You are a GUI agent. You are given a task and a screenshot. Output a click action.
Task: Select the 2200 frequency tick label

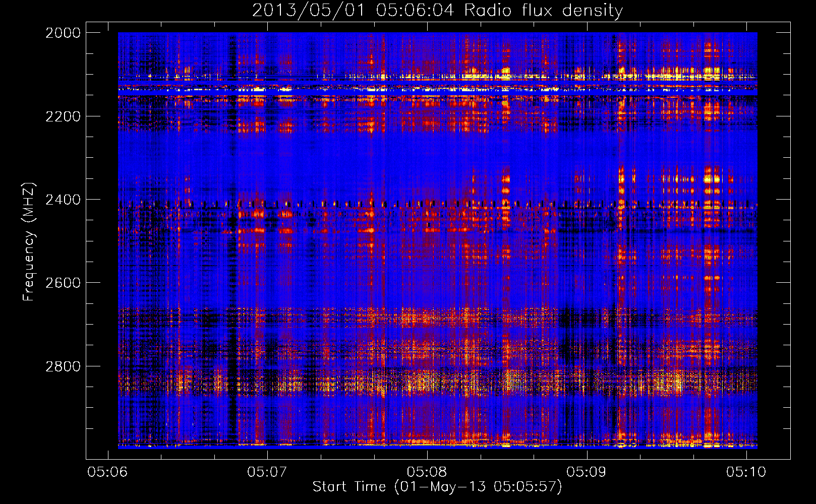pyautogui.click(x=63, y=116)
